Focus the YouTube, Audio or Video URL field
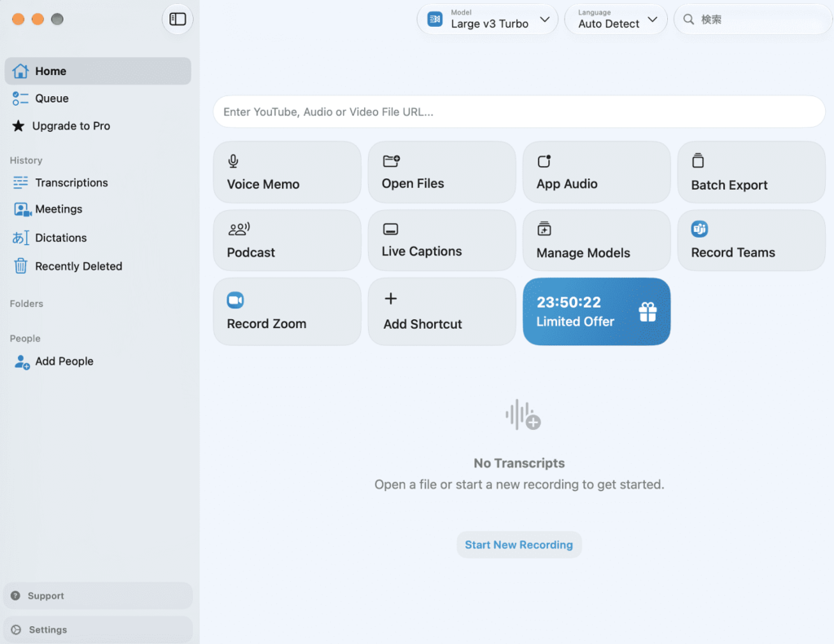834x644 pixels. pyautogui.click(x=519, y=112)
